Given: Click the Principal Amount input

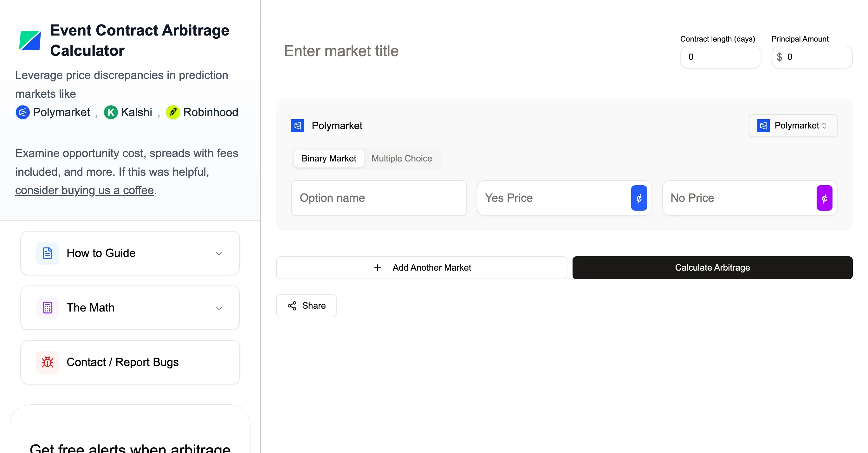Looking at the screenshot, I should tap(812, 57).
